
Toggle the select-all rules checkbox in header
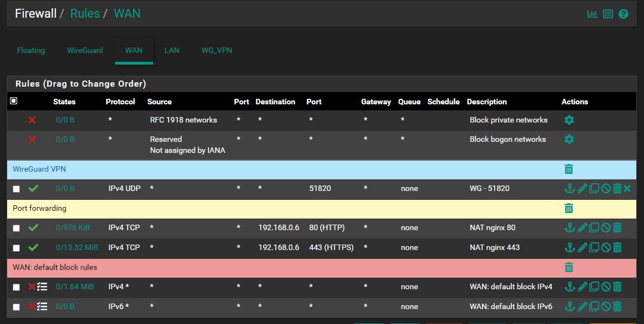coord(14,101)
